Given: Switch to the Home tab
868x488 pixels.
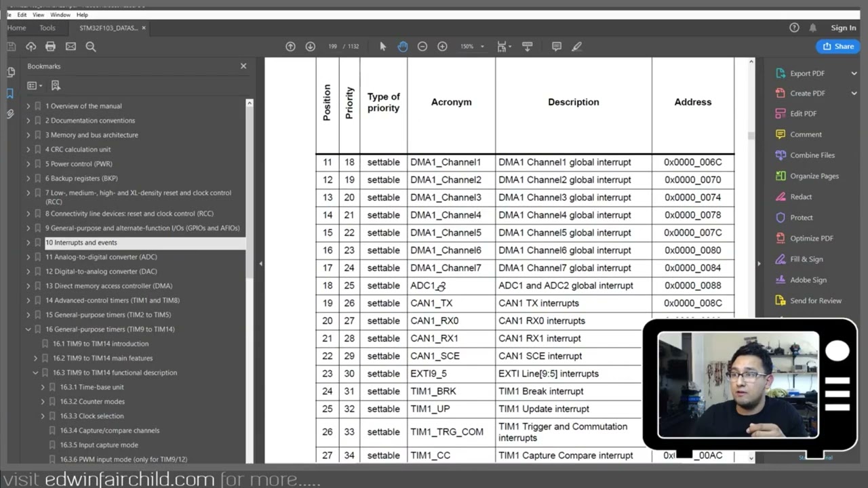Looking at the screenshot, I should [x=16, y=28].
